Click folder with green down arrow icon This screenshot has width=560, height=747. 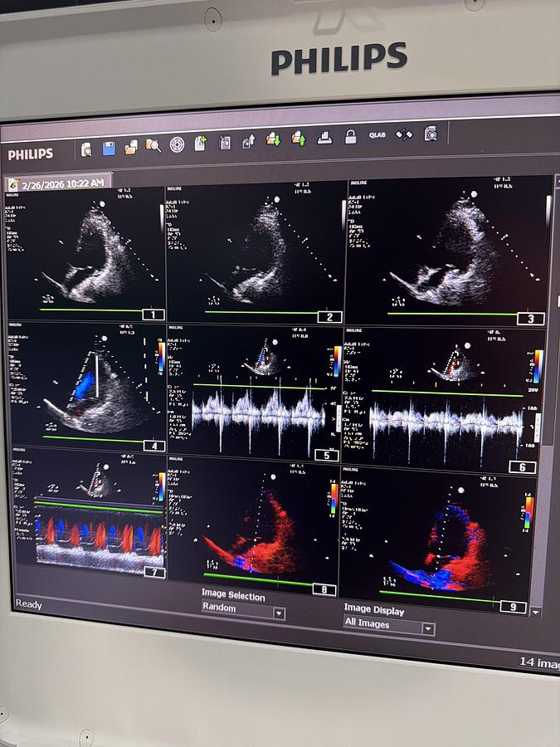(273, 139)
